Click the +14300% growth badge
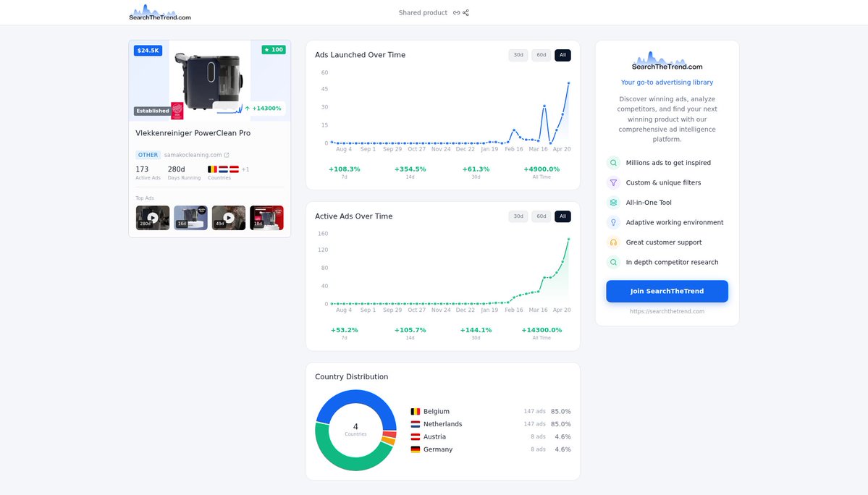The height and width of the screenshot is (495, 868). [263, 109]
